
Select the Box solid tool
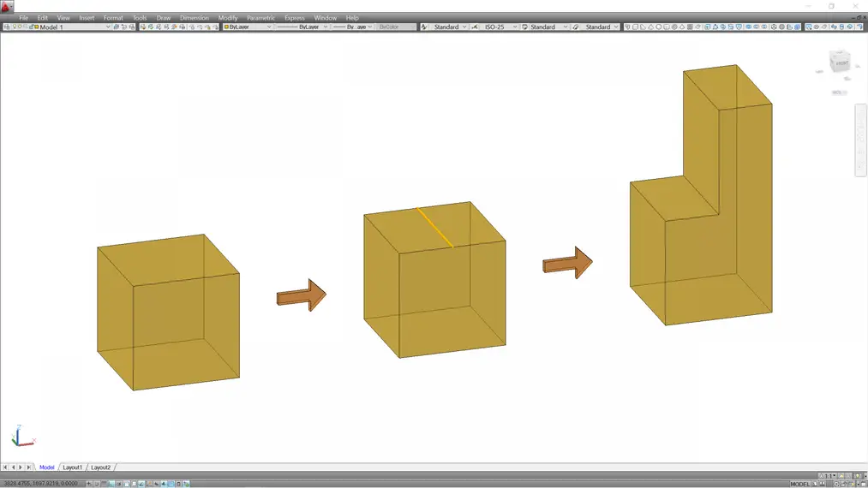click(634, 27)
